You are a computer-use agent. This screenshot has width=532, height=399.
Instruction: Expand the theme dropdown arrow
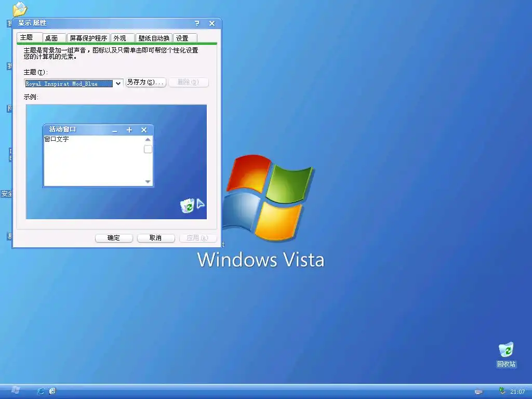[118, 84]
